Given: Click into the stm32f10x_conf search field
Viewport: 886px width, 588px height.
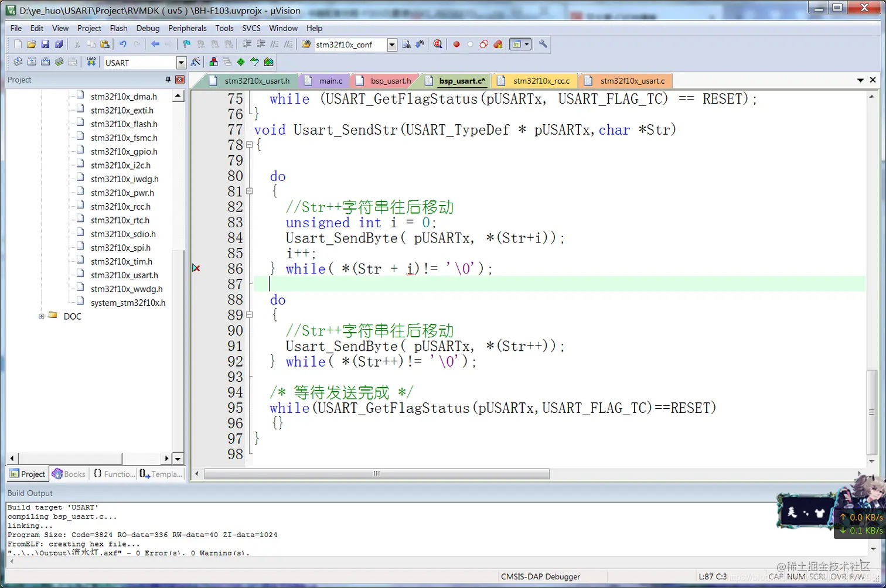Looking at the screenshot, I should point(350,45).
